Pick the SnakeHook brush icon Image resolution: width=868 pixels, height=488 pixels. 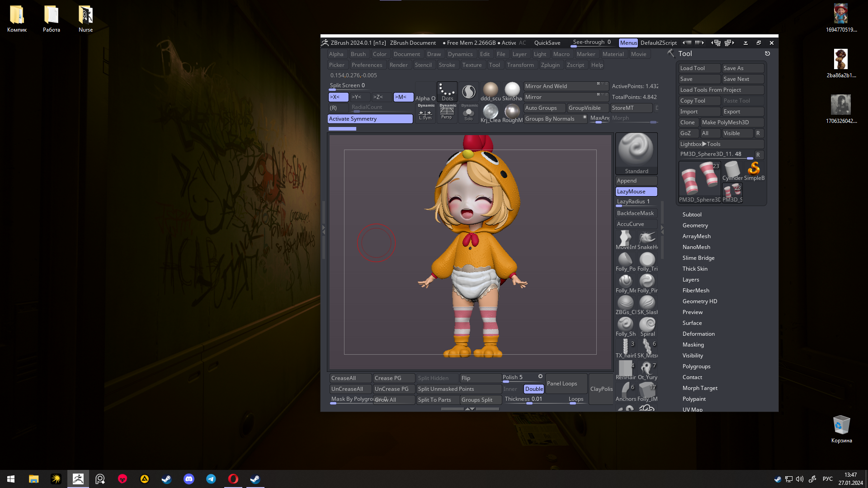[x=647, y=239]
